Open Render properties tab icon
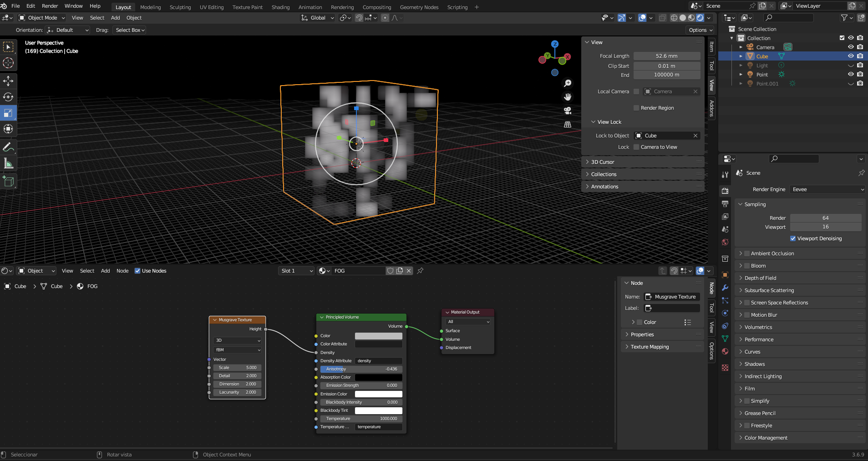868x461 pixels. [x=725, y=191]
